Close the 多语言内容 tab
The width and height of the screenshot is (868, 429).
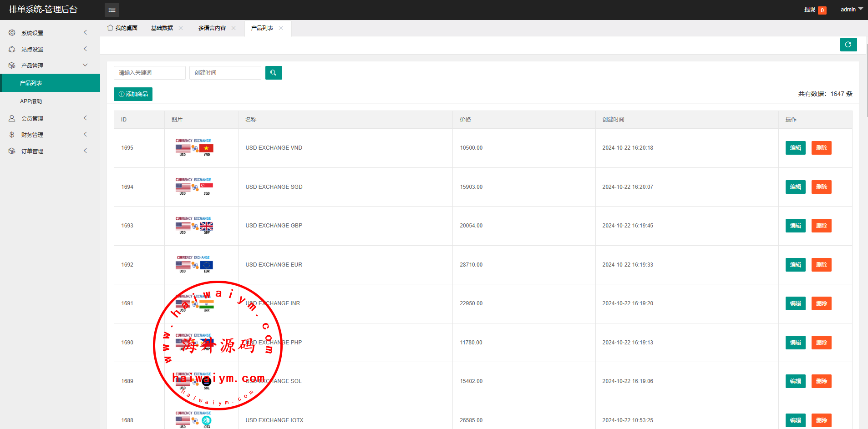pos(233,28)
